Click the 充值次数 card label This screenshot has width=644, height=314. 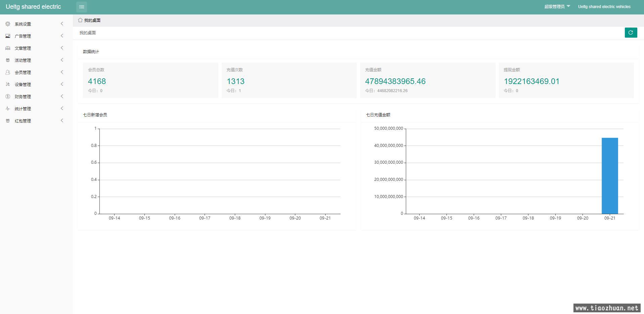pyautogui.click(x=234, y=70)
